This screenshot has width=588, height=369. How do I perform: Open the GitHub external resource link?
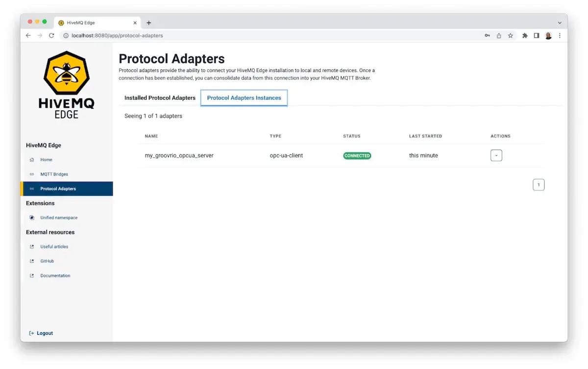(x=47, y=261)
